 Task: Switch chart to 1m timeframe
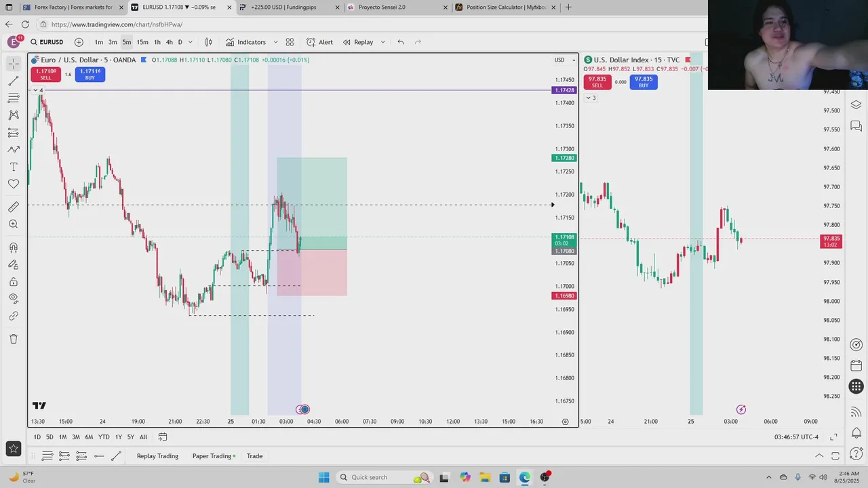coord(99,42)
